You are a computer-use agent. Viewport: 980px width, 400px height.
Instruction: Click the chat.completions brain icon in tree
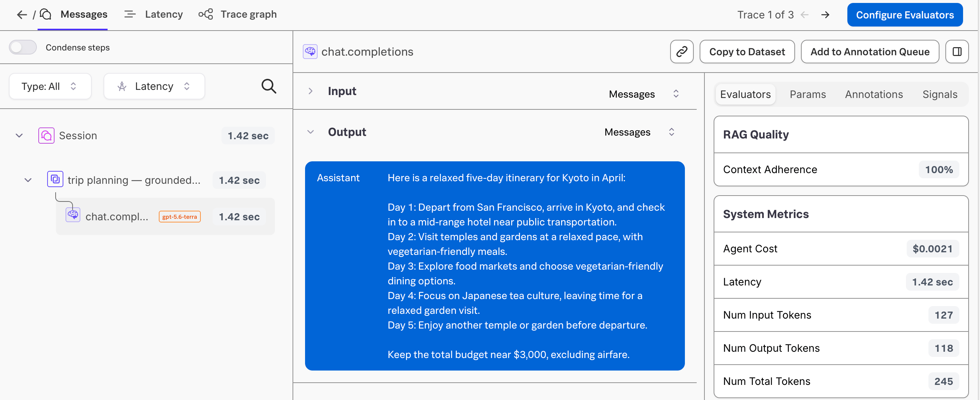73,215
